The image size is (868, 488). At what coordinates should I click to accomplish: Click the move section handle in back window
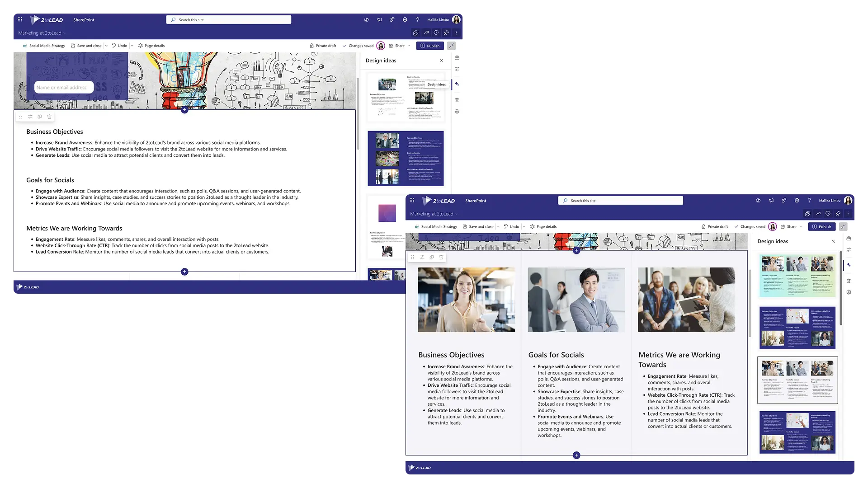point(20,117)
